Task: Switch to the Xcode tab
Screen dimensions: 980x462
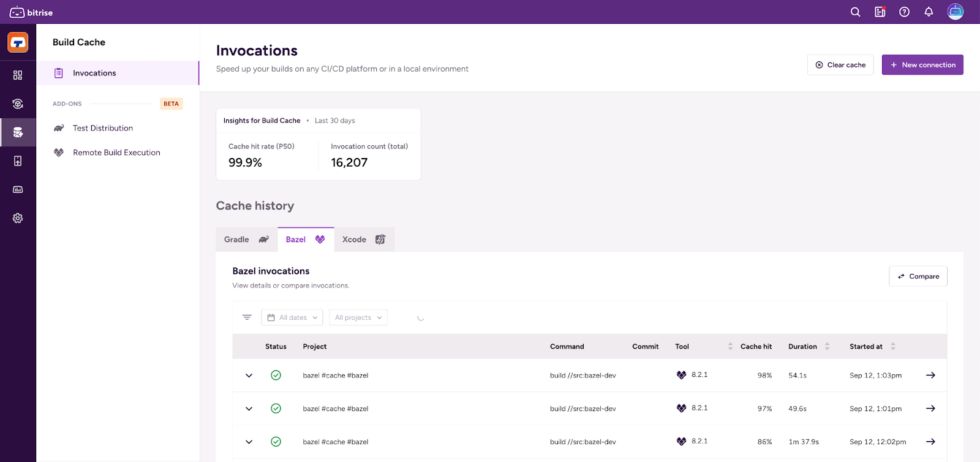Action: (x=363, y=240)
